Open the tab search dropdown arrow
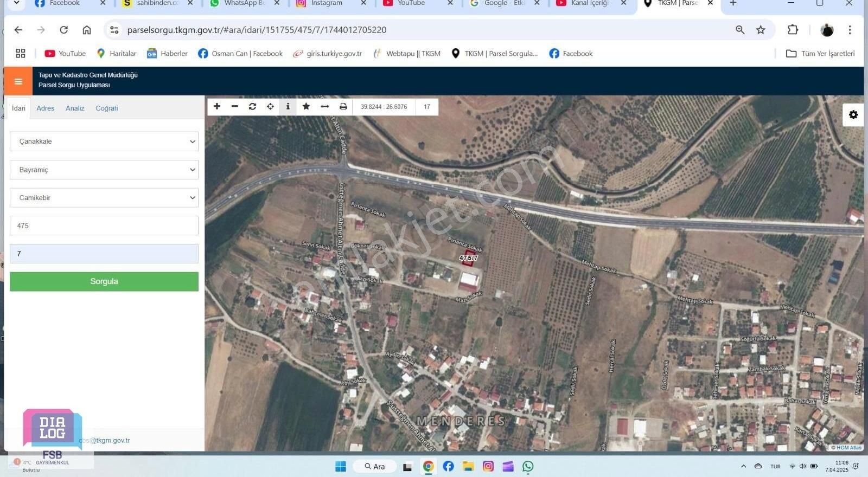Screen dimensions: 868x477 (16, 3)
